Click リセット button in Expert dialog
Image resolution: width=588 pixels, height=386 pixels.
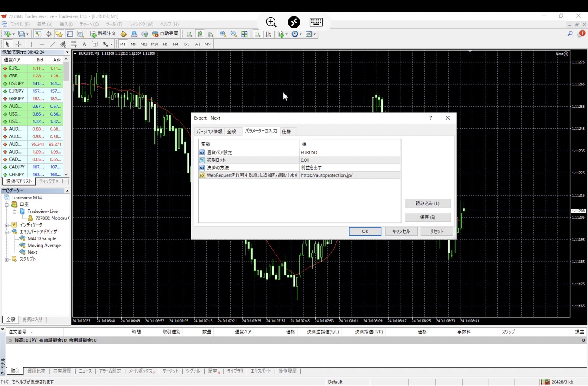pos(437,231)
